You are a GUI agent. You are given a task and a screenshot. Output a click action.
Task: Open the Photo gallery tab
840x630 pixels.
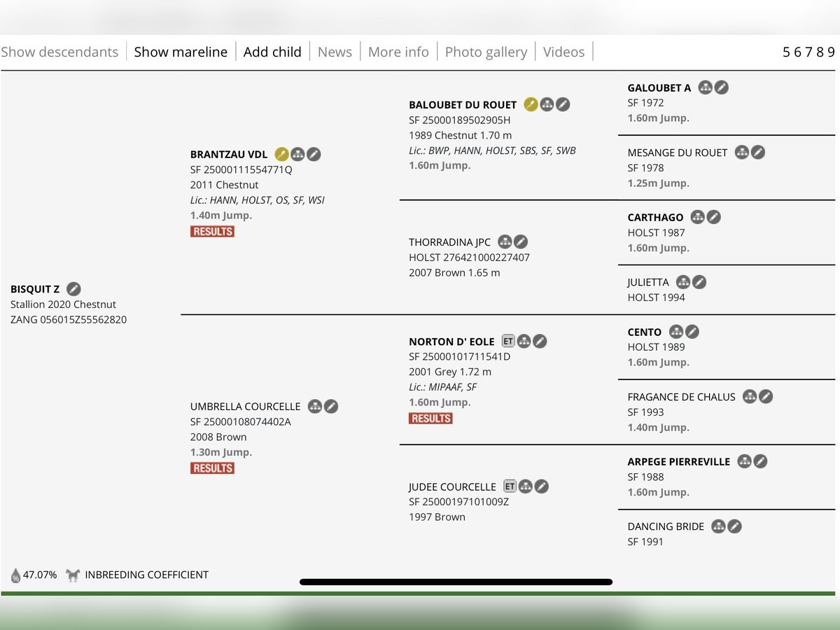click(x=486, y=52)
